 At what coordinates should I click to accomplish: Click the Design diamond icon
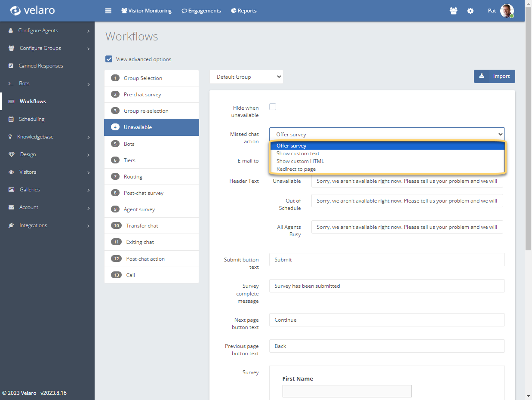pos(11,154)
